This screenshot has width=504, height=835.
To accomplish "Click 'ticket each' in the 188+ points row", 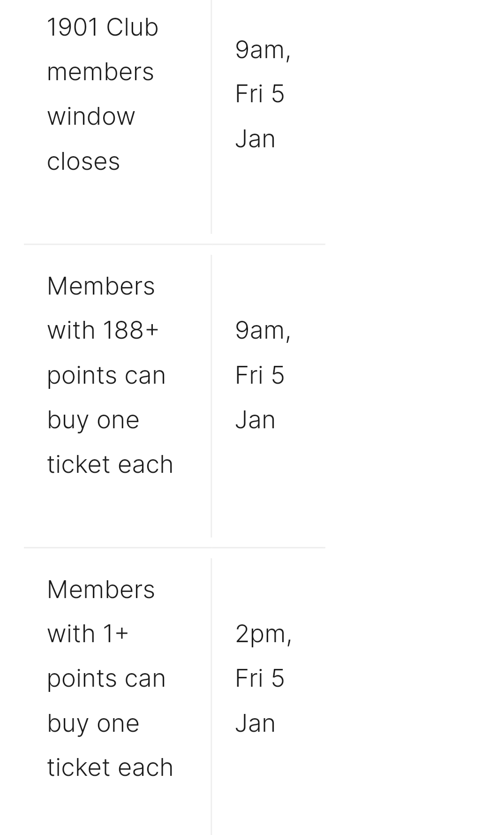I will click(110, 464).
